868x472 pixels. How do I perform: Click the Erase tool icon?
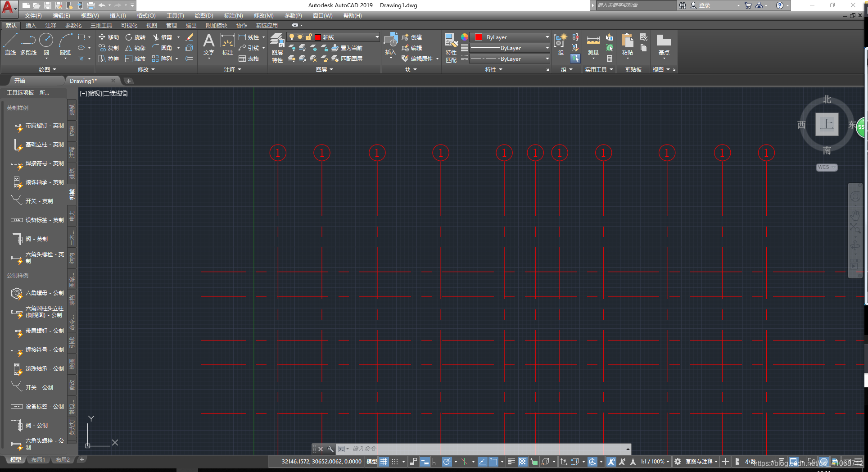pos(190,37)
